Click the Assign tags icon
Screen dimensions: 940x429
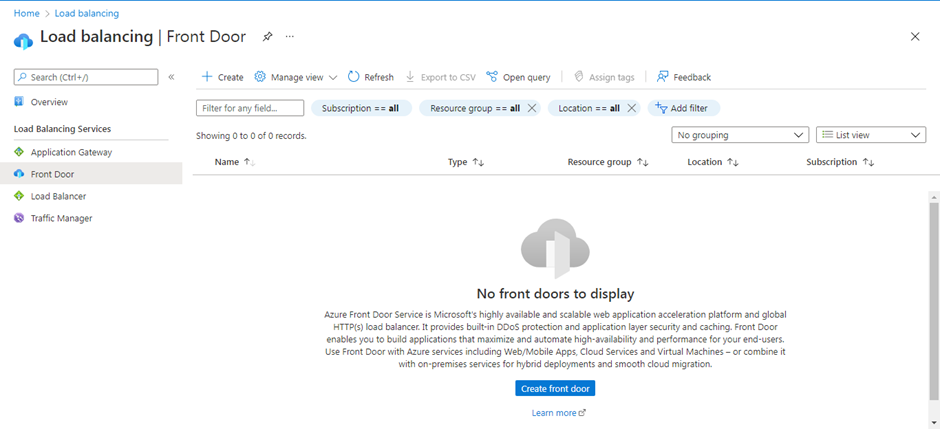(x=579, y=77)
